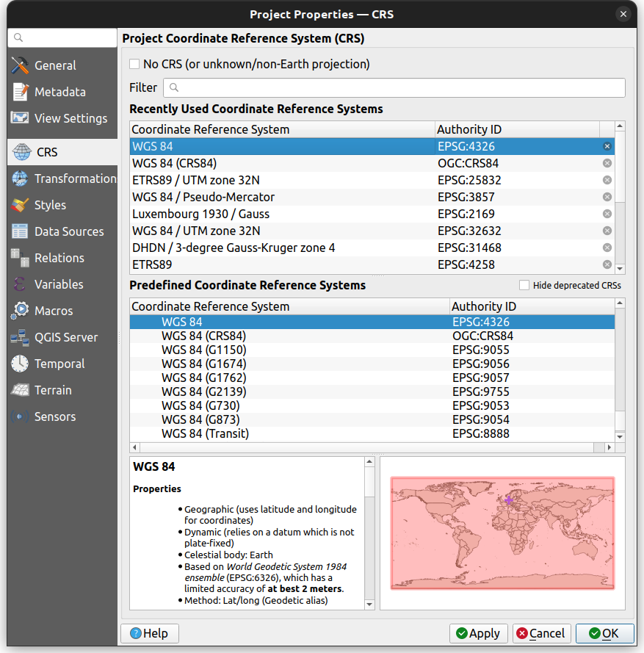The image size is (644, 653).
Task: Click the Apply button
Action: tap(478, 633)
